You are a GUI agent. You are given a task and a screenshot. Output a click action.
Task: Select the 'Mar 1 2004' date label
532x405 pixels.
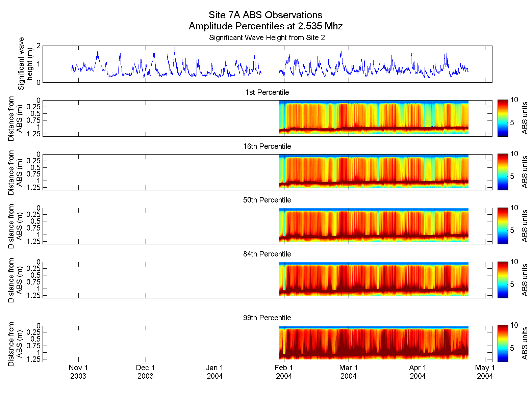coord(349,372)
